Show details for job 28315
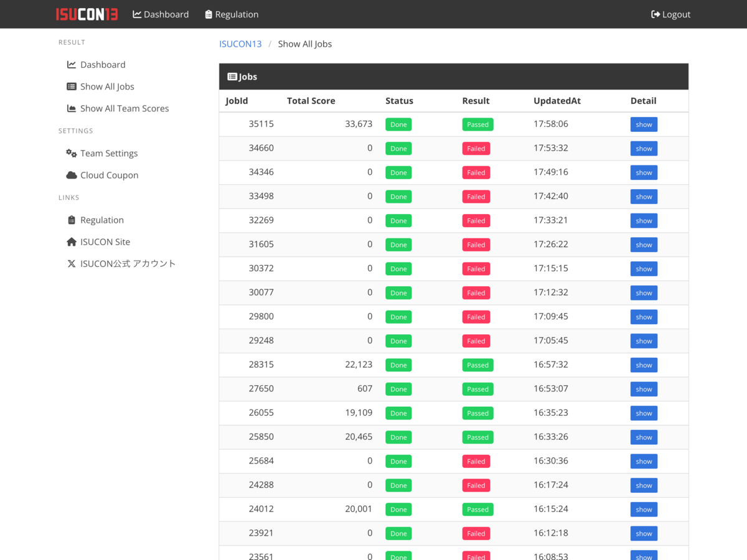Image resolution: width=747 pixels, height=560 pixels. pos(644,365)
